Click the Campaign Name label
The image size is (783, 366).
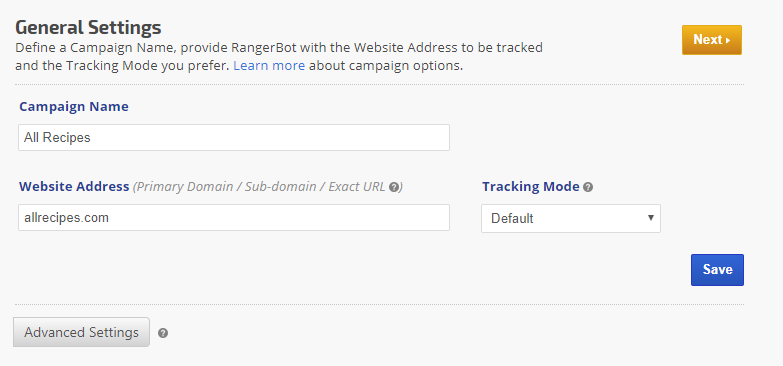74,106
